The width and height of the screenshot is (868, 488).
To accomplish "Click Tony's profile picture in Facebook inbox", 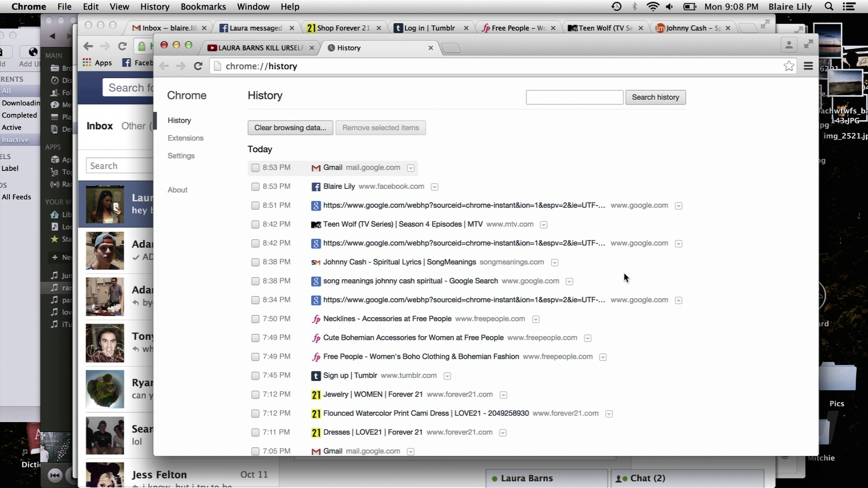I will 105,343.
